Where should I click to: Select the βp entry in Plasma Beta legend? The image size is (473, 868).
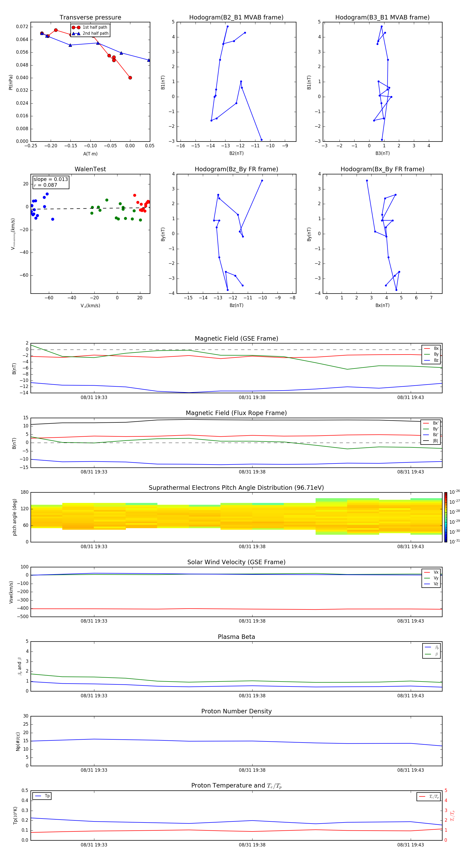[431, 647]
